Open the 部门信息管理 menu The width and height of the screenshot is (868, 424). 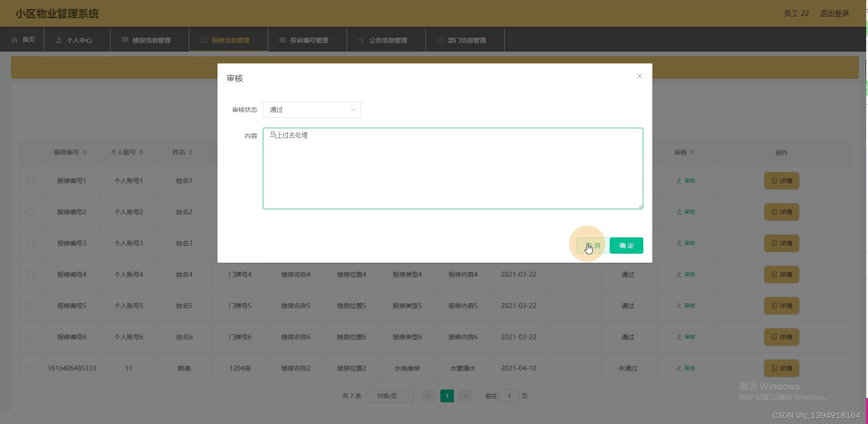(x=465, y=40)
